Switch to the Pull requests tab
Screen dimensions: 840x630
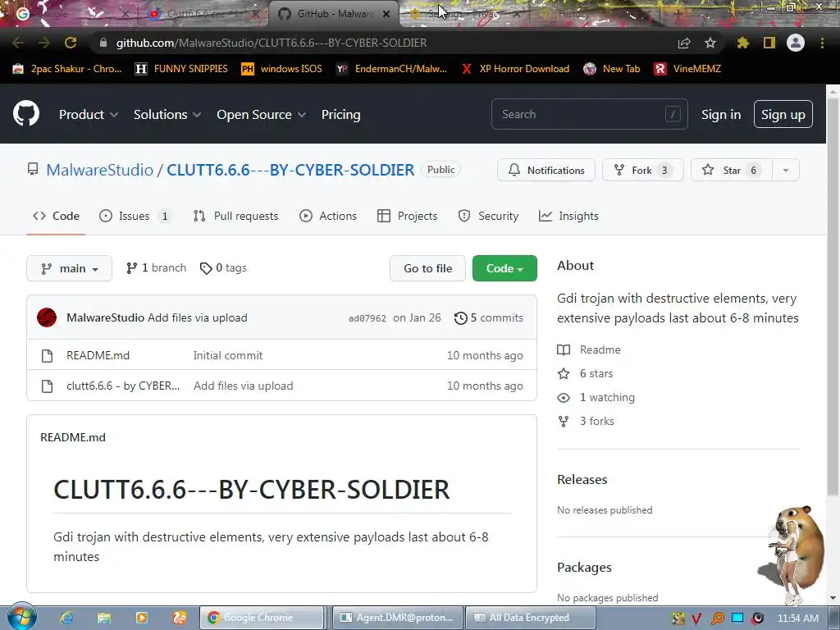235,216
